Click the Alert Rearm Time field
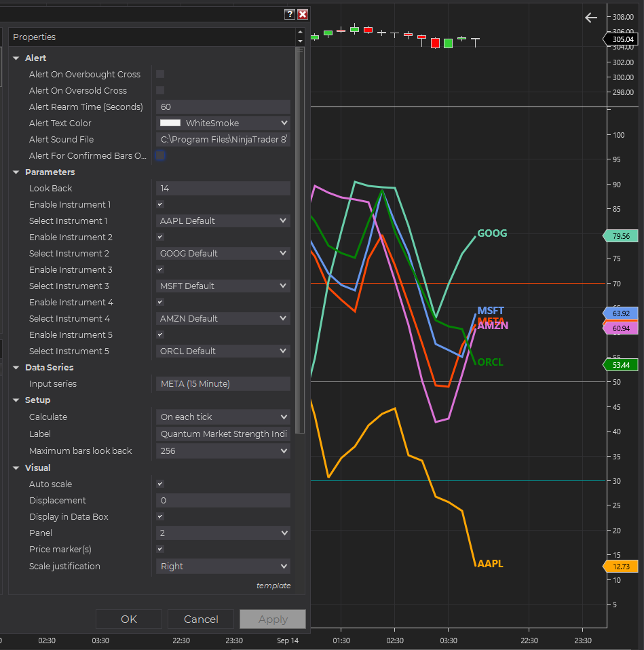This screenshot has width=644, height=650. click(223, 107)
